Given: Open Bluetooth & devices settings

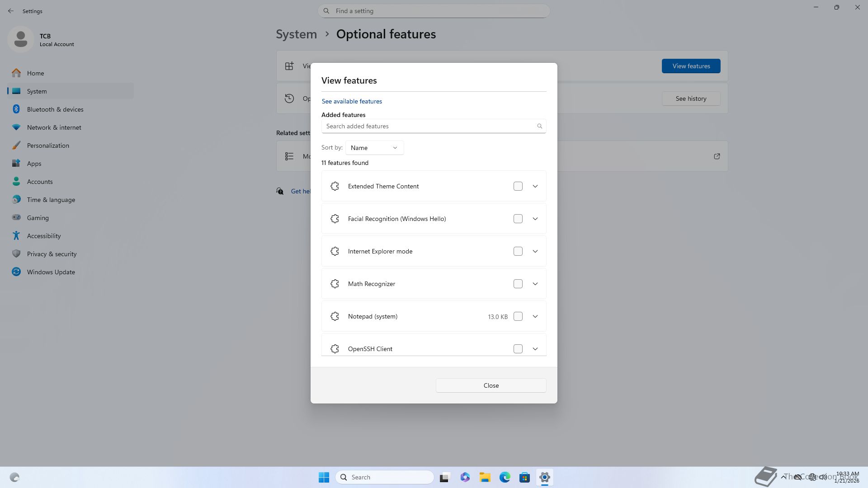Looking at the screenshot, I should [x=55, y=109].
